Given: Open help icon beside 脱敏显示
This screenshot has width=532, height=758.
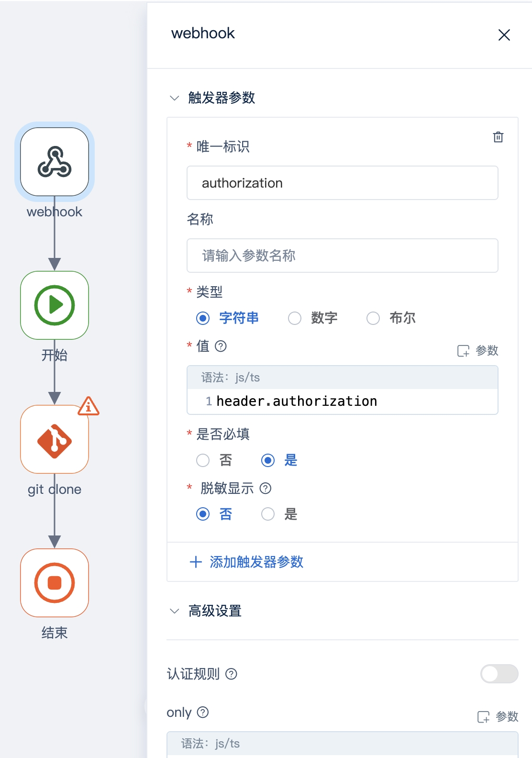Looking at the screenshot, I should click(x=266, y=488).
